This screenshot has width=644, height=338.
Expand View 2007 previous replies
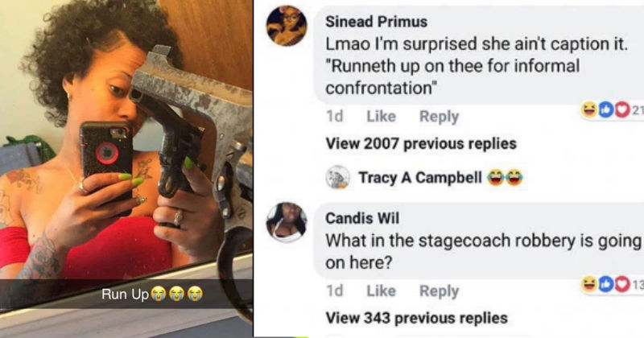[421, 143]
